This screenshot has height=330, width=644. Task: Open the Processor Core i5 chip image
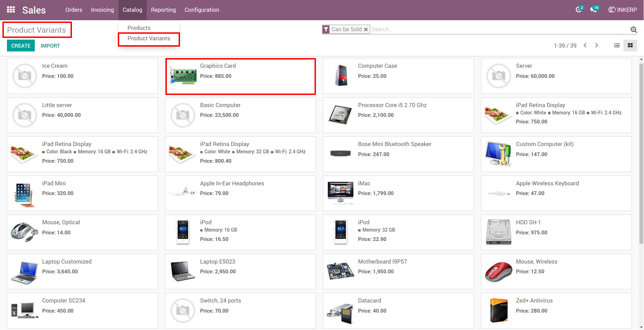tap(341, 115)
